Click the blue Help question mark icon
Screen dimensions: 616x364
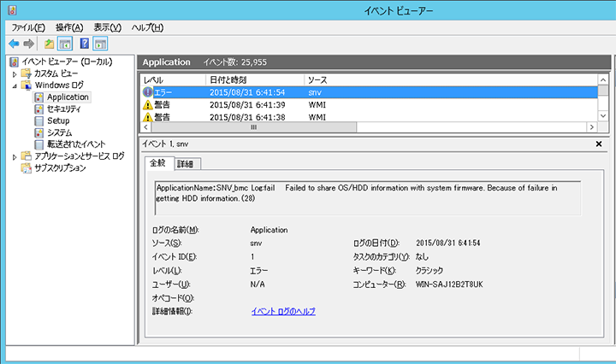(85, 44)
